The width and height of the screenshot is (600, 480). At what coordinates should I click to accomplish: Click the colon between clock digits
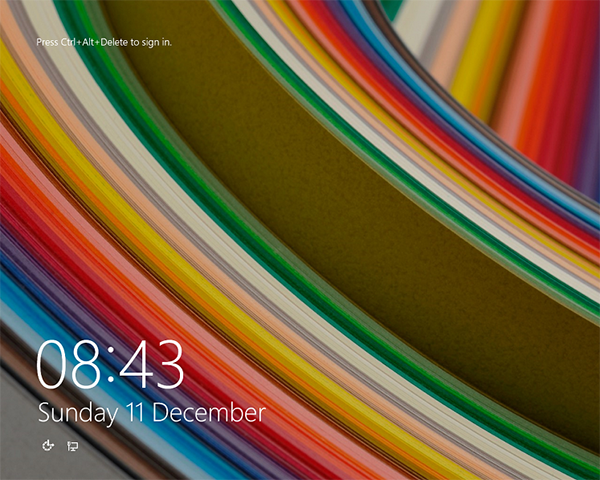click(113, 368)
